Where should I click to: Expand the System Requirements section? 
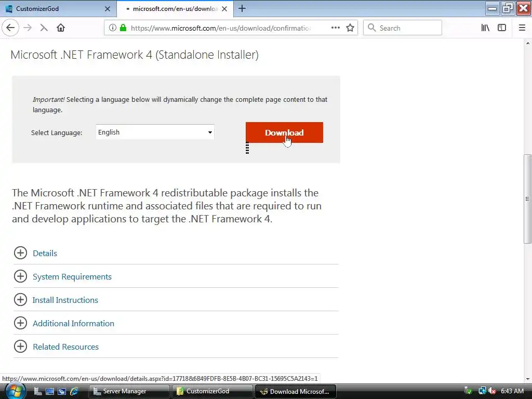20,276
